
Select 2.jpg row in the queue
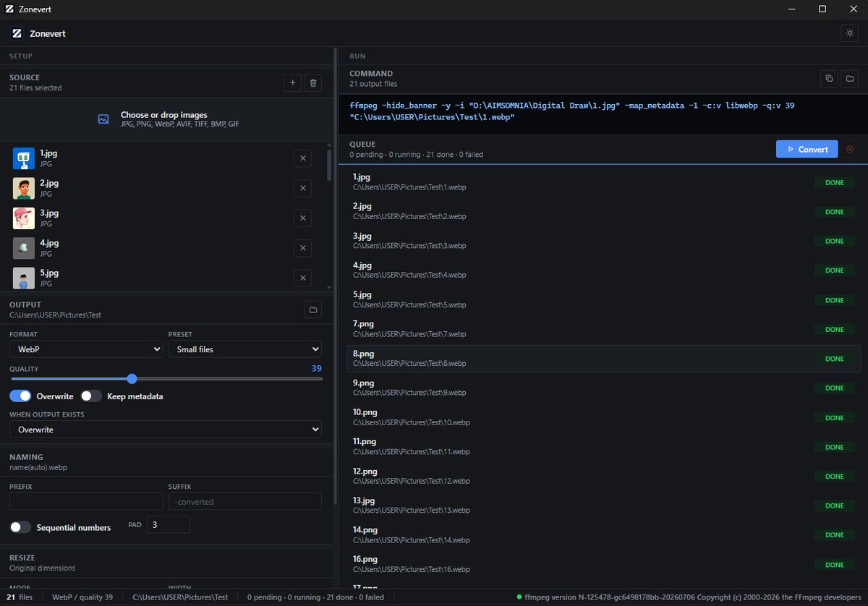603,211
